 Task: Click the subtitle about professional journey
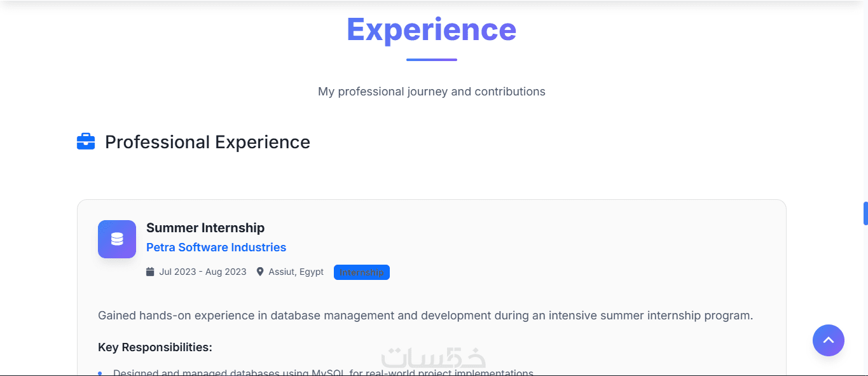[x=431, y=92]
